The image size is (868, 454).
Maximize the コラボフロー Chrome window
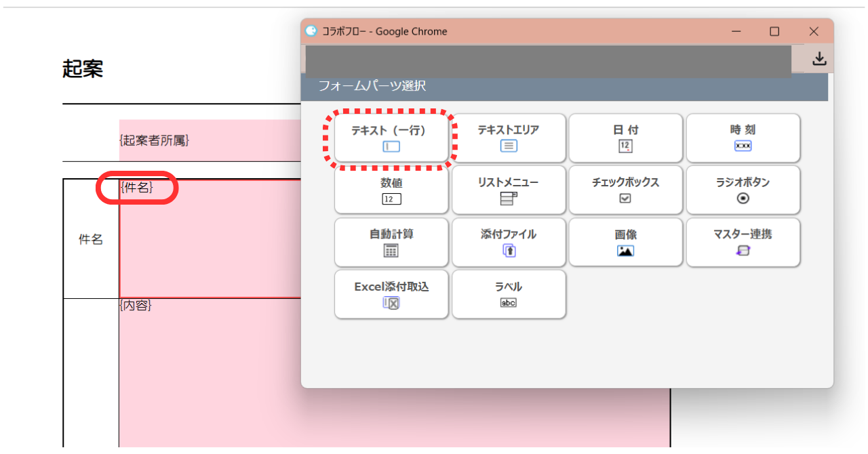pyautogui.click(x=774, y=31)
